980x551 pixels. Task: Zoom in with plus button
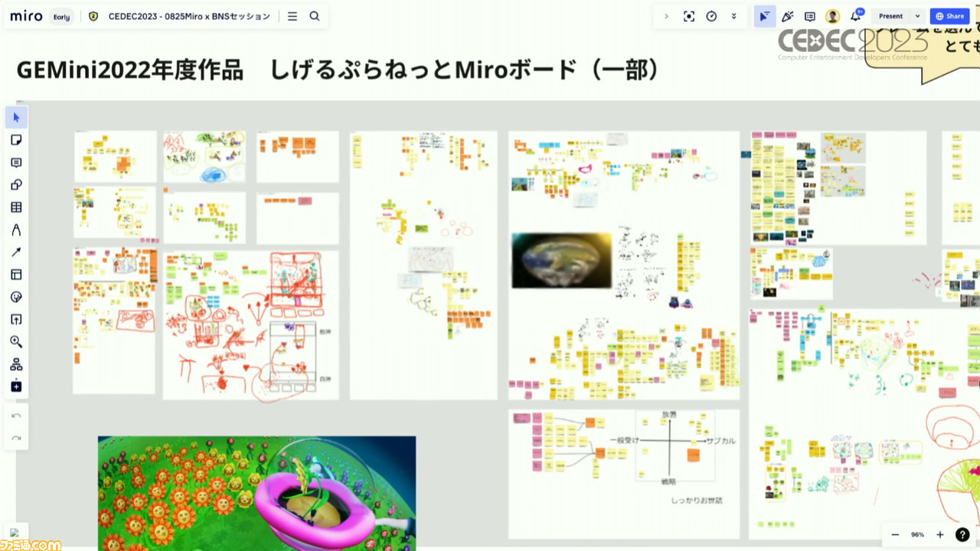(940, 534)
